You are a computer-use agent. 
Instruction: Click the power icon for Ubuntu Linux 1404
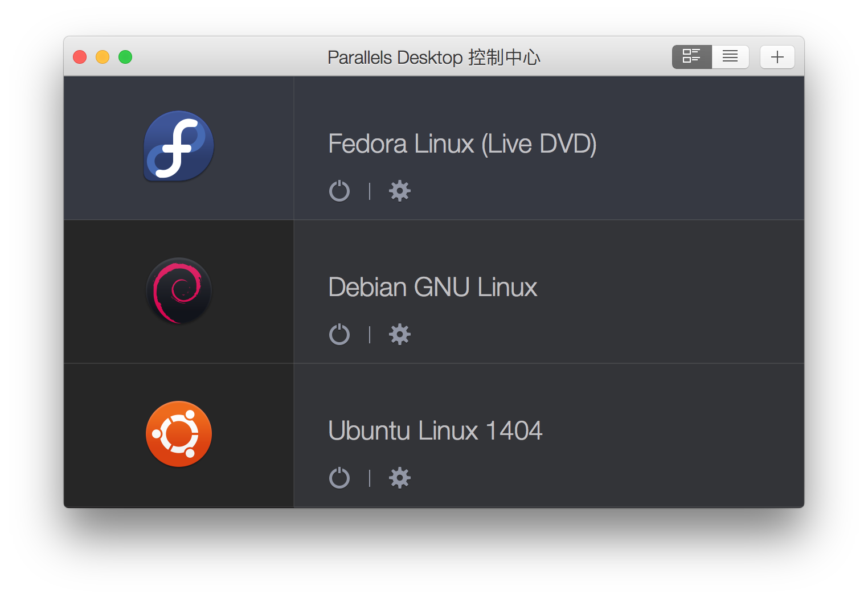(x=339, y=478)
